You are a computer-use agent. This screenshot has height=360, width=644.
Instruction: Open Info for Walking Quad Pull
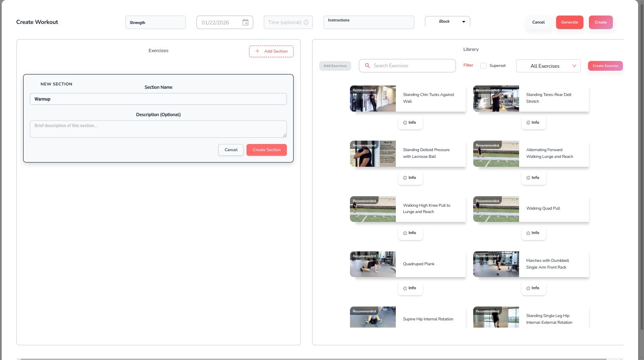click(x=533, y=233)
